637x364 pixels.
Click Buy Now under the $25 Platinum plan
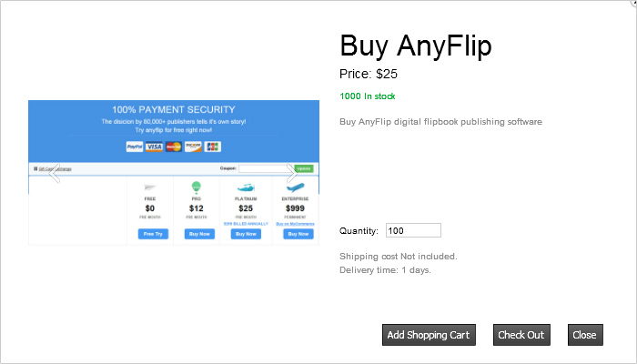[245, 234]
